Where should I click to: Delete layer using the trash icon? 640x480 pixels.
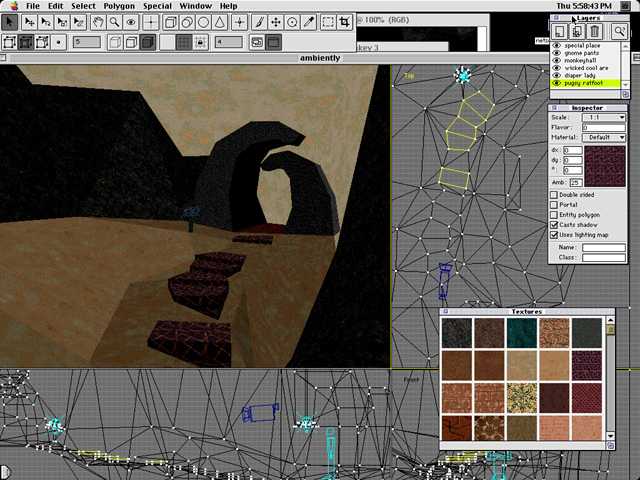594,32
